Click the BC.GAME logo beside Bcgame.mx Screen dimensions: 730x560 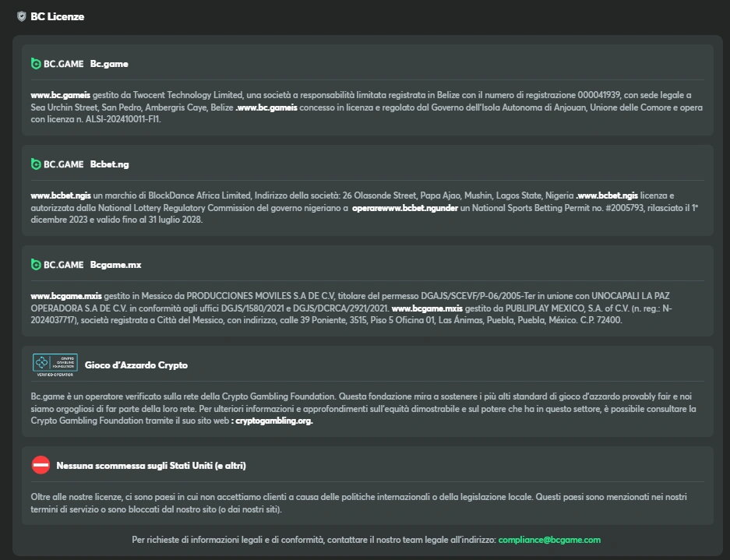pyautogui.click(x=57, y=265)
